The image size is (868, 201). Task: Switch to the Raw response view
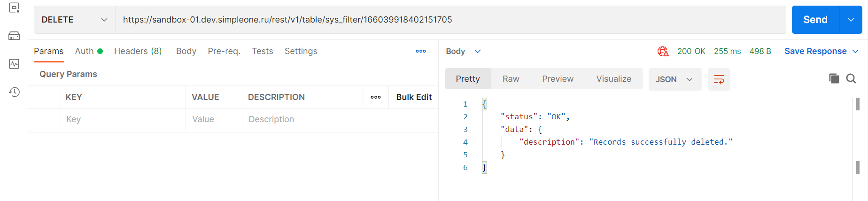[511, 79]
